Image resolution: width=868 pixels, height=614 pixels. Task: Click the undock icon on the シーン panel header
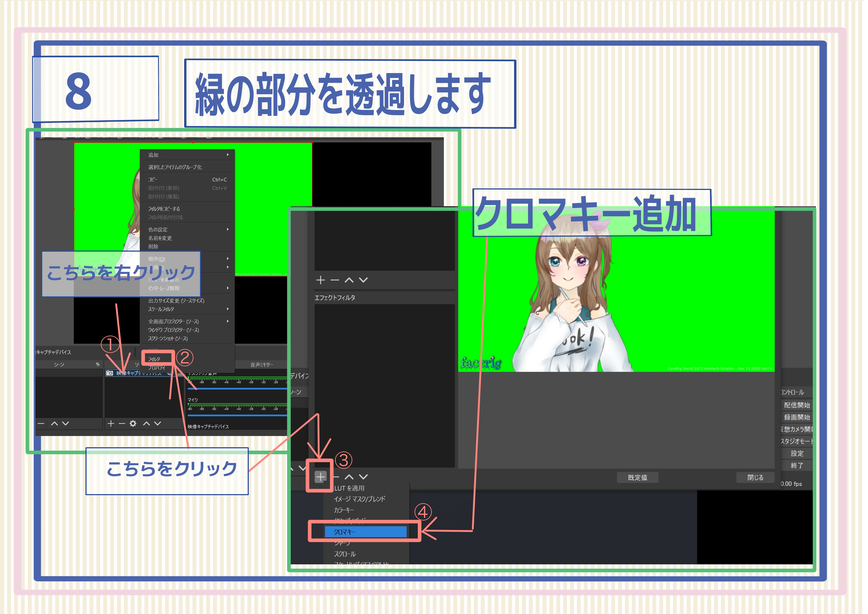(98, 365)
